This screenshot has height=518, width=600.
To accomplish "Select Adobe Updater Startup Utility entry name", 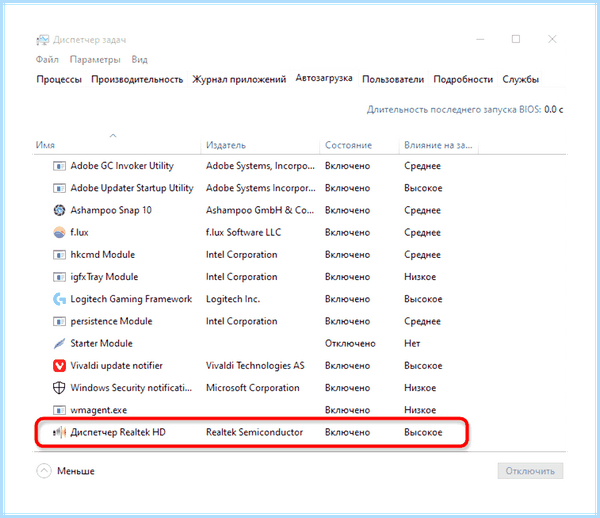I will [132, 188].
